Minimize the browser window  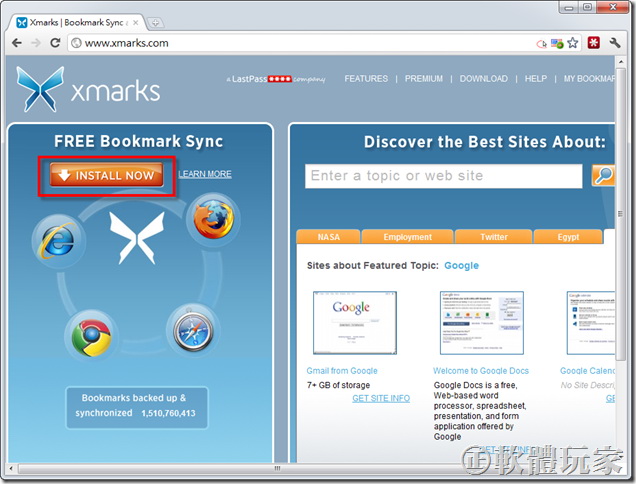point(569,7)
